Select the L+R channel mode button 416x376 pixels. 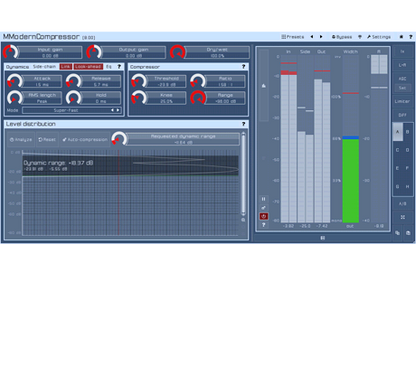click(x=402, y=65)
